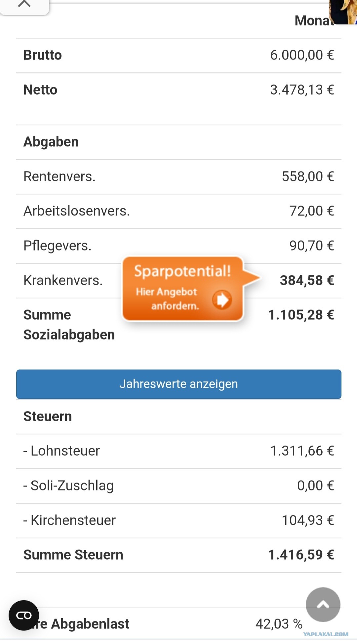Tap the ad thumbnail in top right corner
357x644 pixels.
[343, 12]
